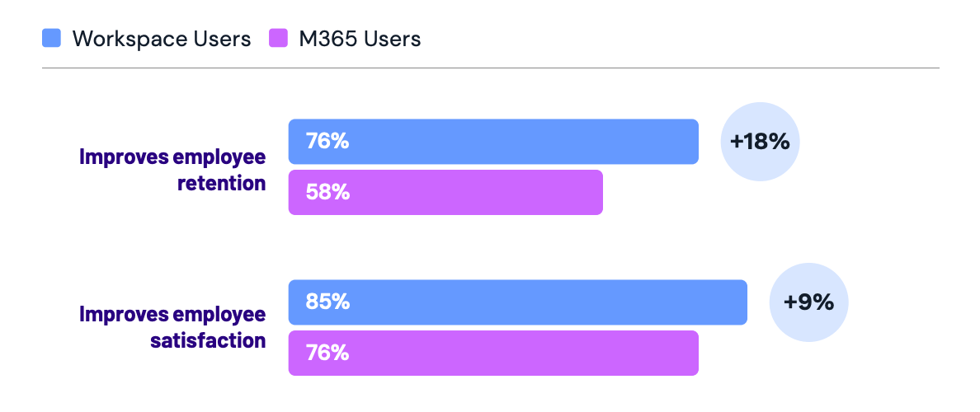The image size is (980, 412).
Task: Select the M365 Users legend label
Action: pos(359,39)
